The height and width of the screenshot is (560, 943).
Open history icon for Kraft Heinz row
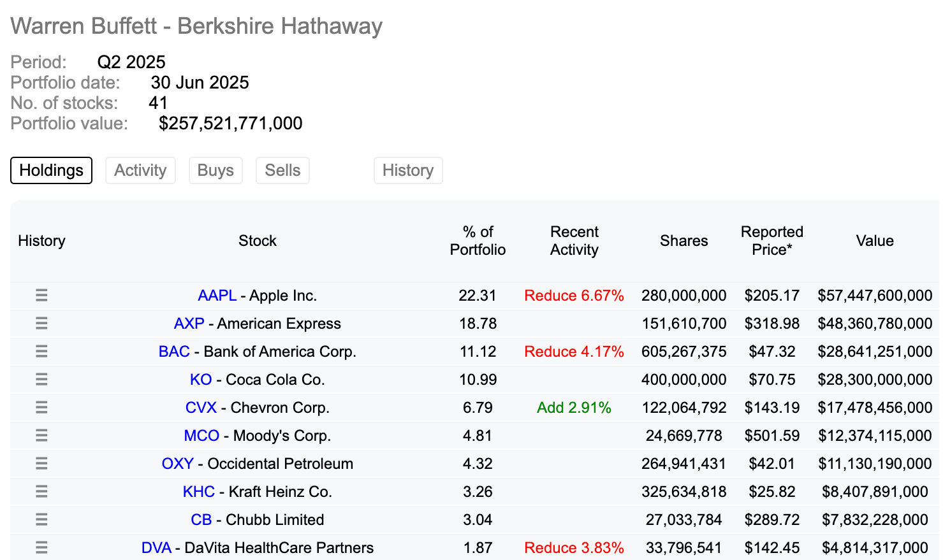coord(41,491)
